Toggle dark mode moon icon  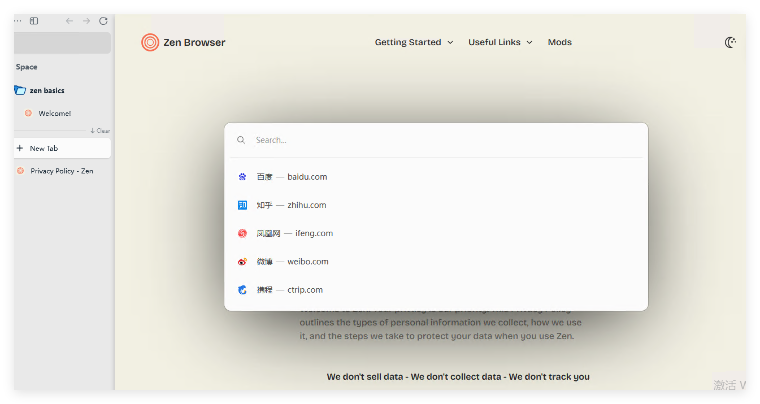(730, 43)
